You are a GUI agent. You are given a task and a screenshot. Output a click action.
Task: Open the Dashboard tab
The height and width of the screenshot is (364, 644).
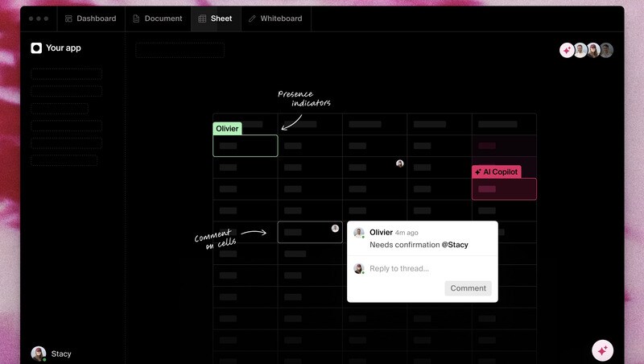pos(90,19)
